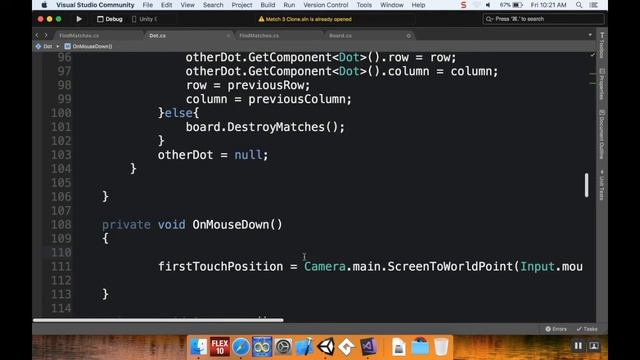Screen dimensions: 640x360
Task: Click the horizontal scrollbar thumb
Action: (158, 320)
